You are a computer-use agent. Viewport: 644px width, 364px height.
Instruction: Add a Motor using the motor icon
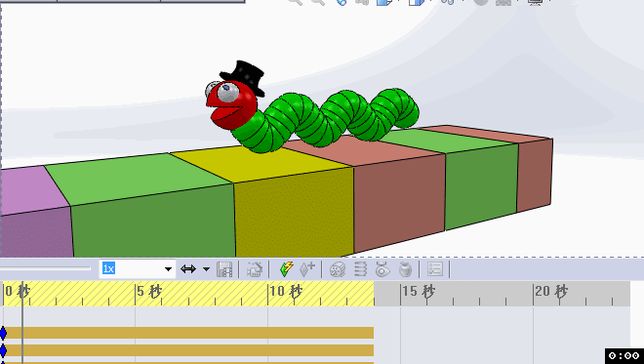tap(338, 269)
